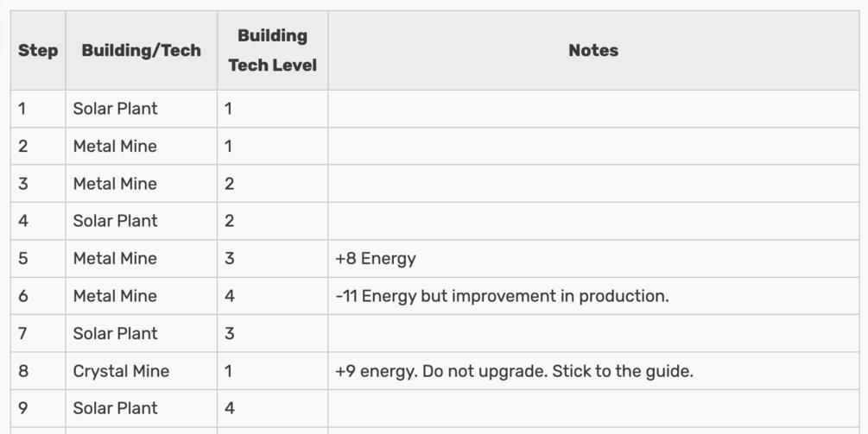Select the Metal Mine cell in step 2
The height and width of the screenshot is (434, 868).
[x=115, y=146]
